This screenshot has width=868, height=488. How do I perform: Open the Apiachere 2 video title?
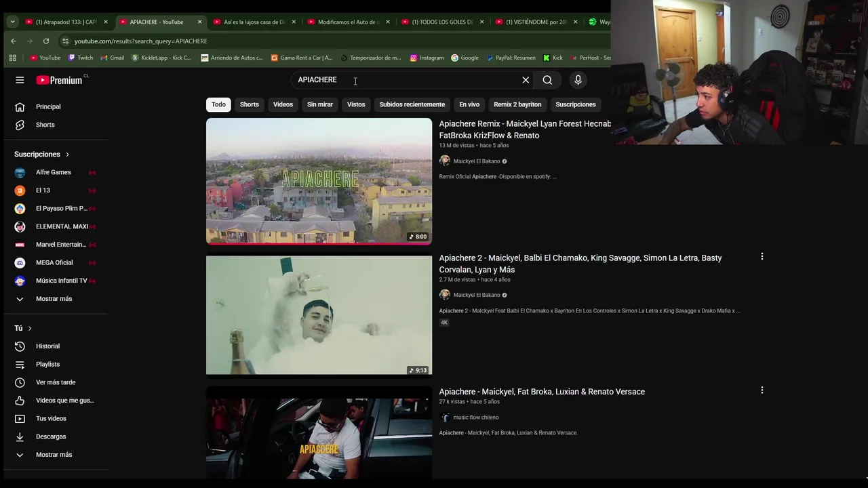pyautogui.click(x=580, y=264)
